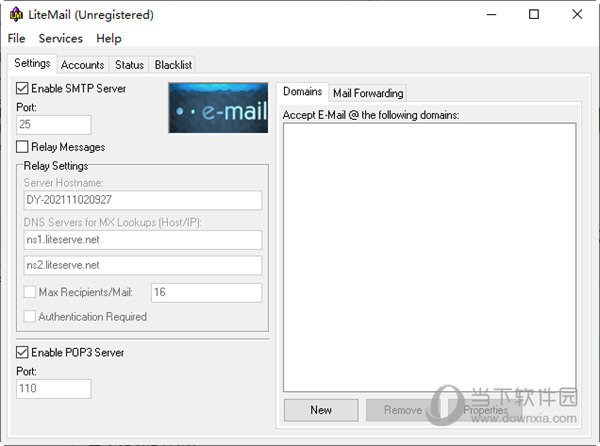Close the LiteMail window
Image resolution: width=600 pixels, height=446 pixels.
[577, 15]
